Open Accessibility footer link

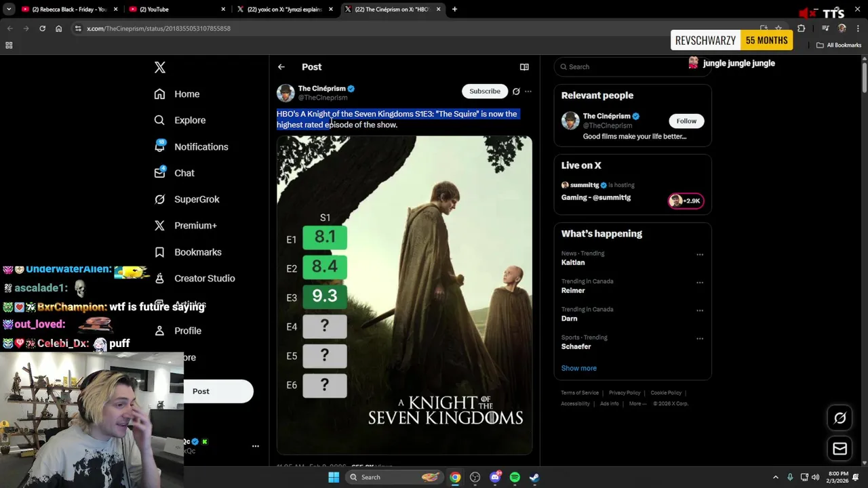(x=575, y=403)
